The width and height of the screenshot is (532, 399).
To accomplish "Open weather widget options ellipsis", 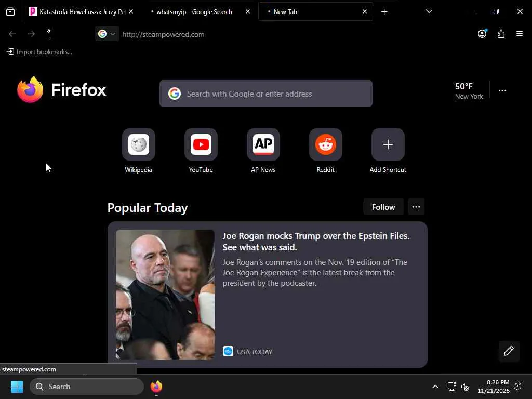I will tap(502, 90).
